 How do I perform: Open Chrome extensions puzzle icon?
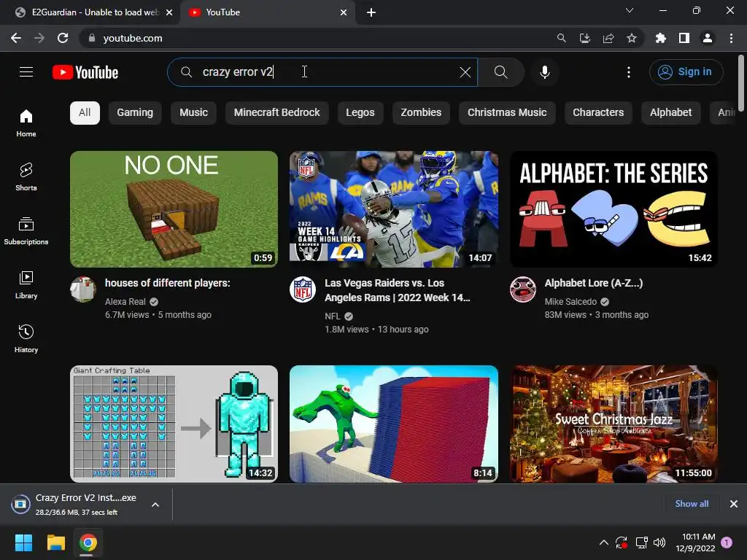[x=660, y=38]
